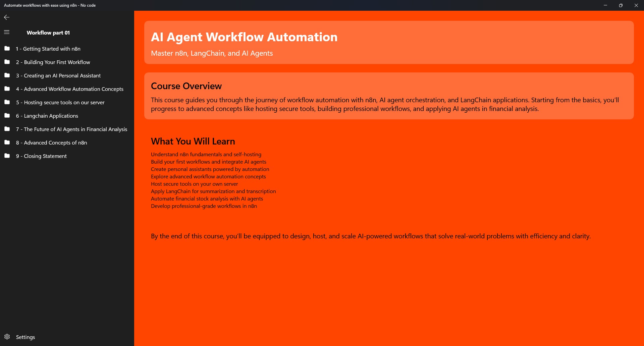This screenshot has height=346, width=644.
Task: Open the Langchain Applications lesson
Action: tap(47, 116)
